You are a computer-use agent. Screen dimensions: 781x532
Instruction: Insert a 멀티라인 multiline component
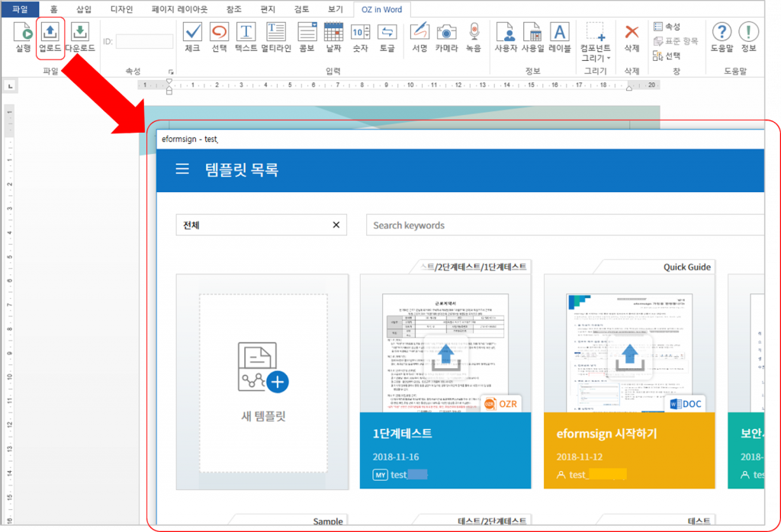pos(276,37)
